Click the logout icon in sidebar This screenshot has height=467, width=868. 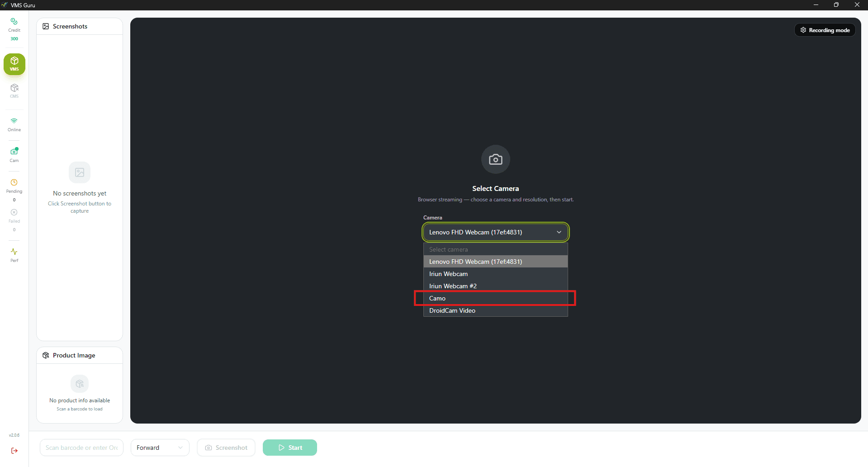[14, 451]
